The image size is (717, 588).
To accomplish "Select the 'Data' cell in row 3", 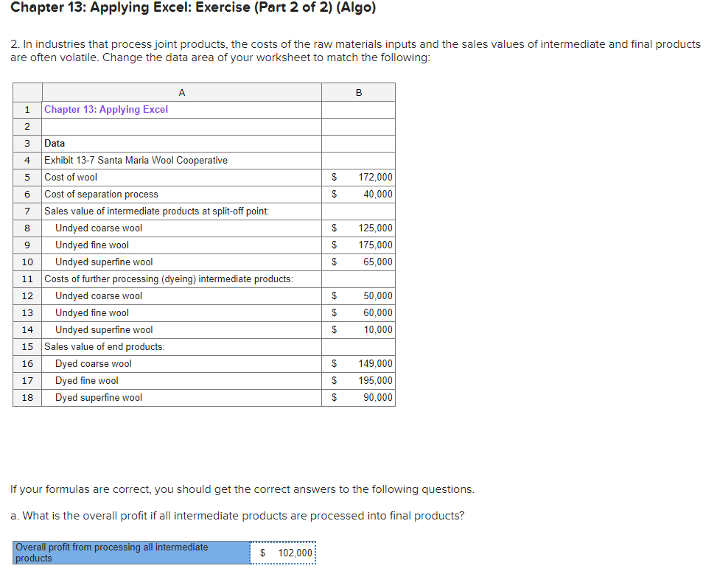I will 55,143.
